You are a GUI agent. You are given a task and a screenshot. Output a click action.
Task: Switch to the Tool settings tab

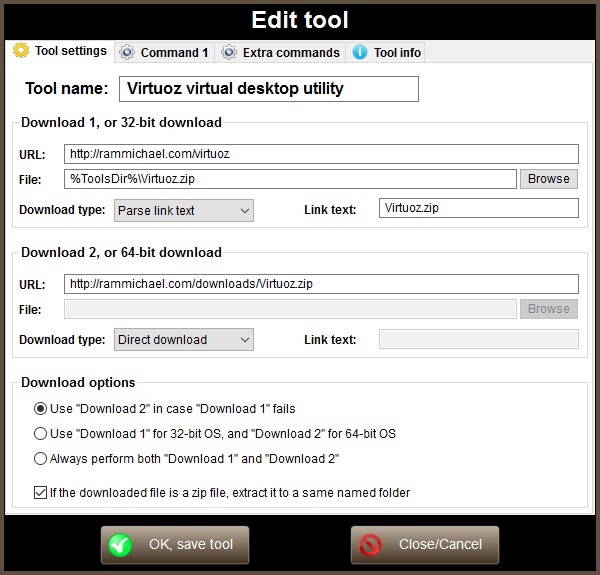[60, 51]
